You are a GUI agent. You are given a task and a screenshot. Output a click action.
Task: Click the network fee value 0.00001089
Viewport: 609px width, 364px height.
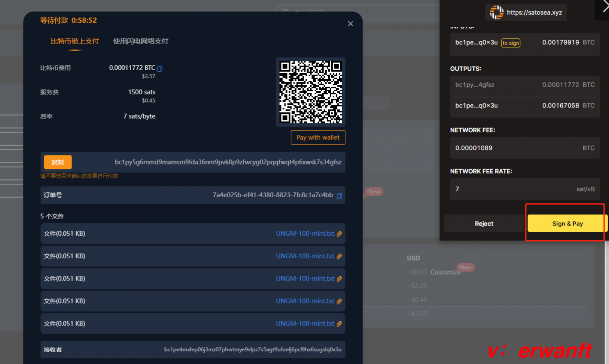[474, 148]
